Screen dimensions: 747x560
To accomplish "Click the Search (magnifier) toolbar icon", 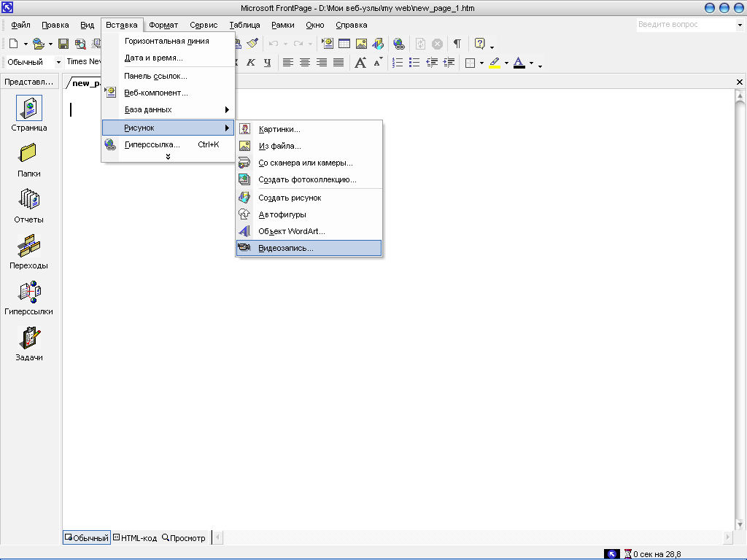I will [x=80, y=44].
